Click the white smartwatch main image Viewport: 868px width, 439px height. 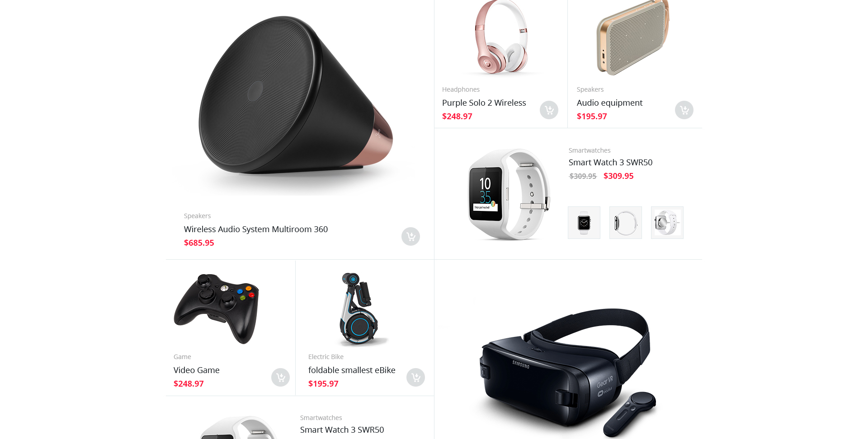(509, 194)
